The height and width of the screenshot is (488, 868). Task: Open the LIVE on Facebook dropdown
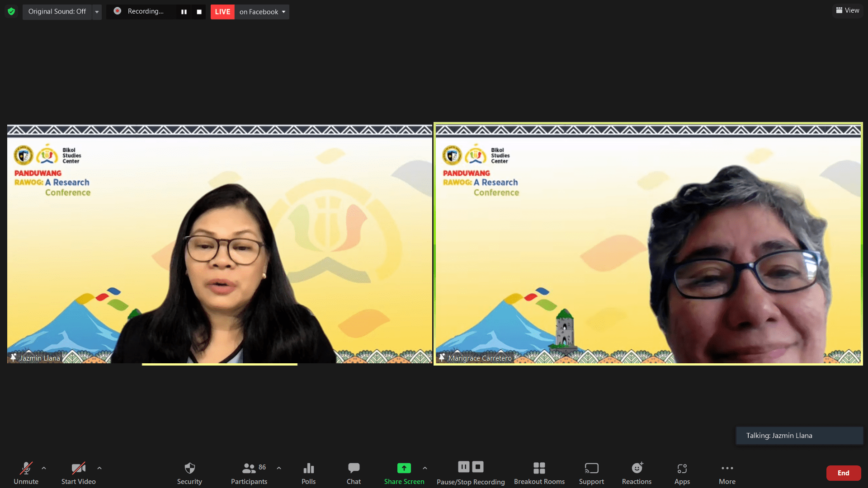[x=262, y=12]
